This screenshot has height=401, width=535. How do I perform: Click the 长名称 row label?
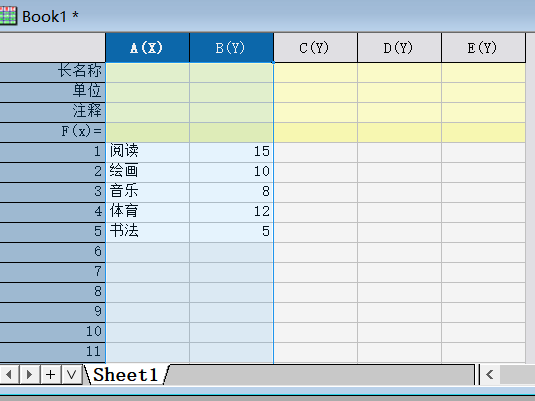53,72
